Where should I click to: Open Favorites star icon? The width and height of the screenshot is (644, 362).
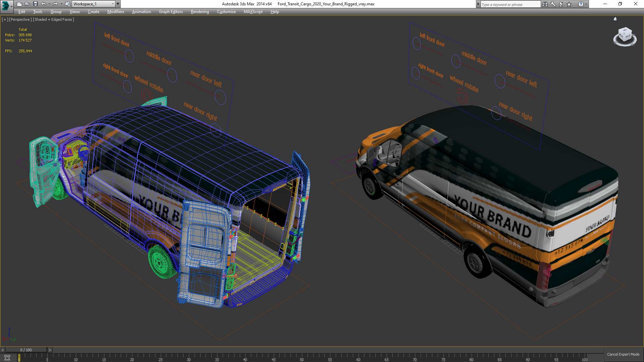[x=569, y=4]
